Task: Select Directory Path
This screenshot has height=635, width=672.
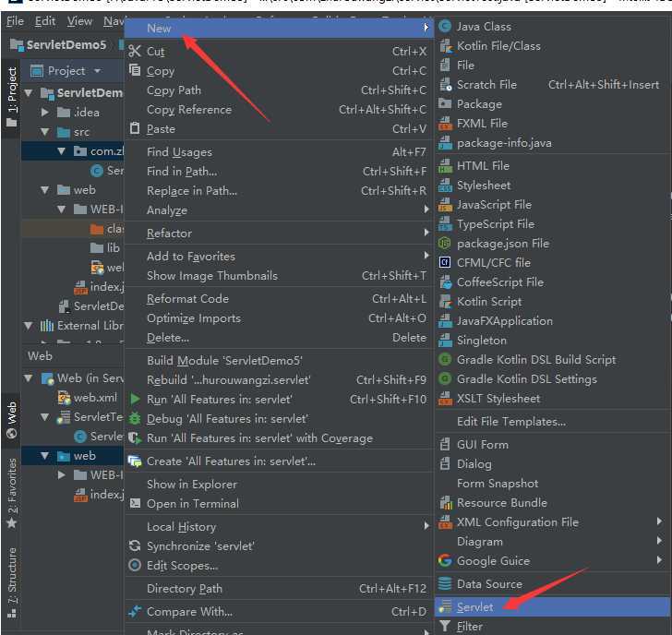Action: coord(279,589)
